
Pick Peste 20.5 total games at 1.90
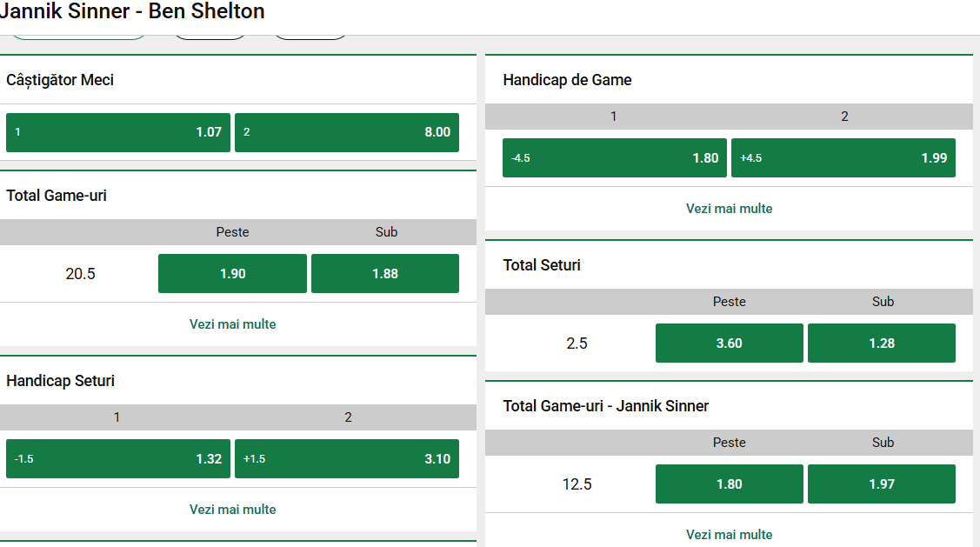coord(232,273)
